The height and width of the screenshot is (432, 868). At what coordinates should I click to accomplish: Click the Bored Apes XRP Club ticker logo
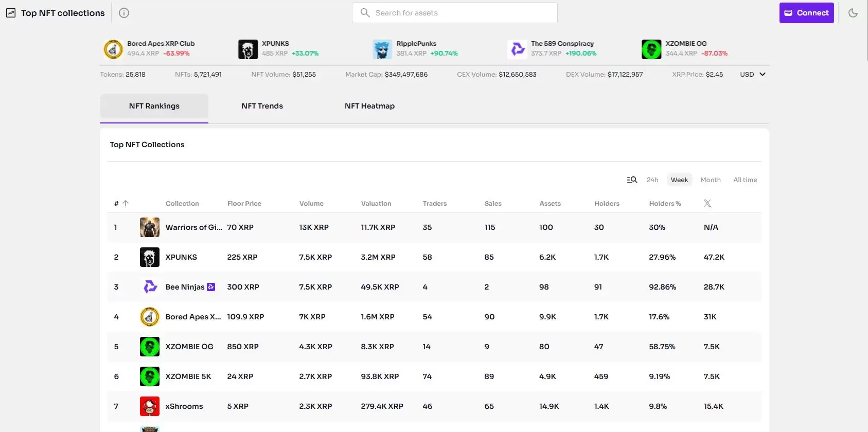click(113, 49)
